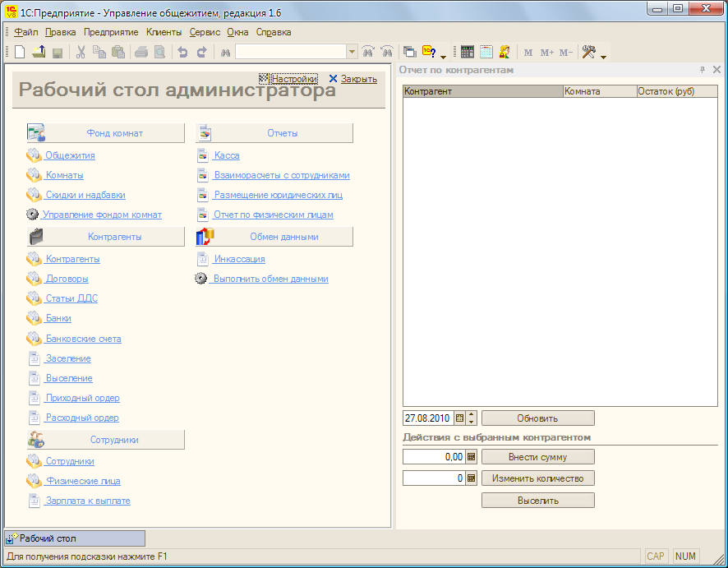Viewport: 728px width, 568px height.
Task: Click the Контрагент column header
Action: pos(483,91)
